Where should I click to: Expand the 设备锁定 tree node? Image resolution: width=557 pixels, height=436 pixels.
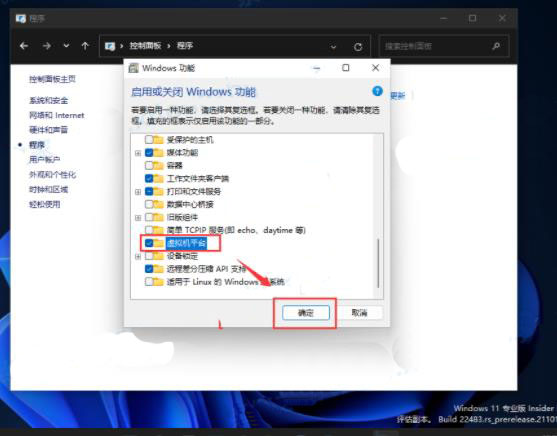(x=138, y=256)
